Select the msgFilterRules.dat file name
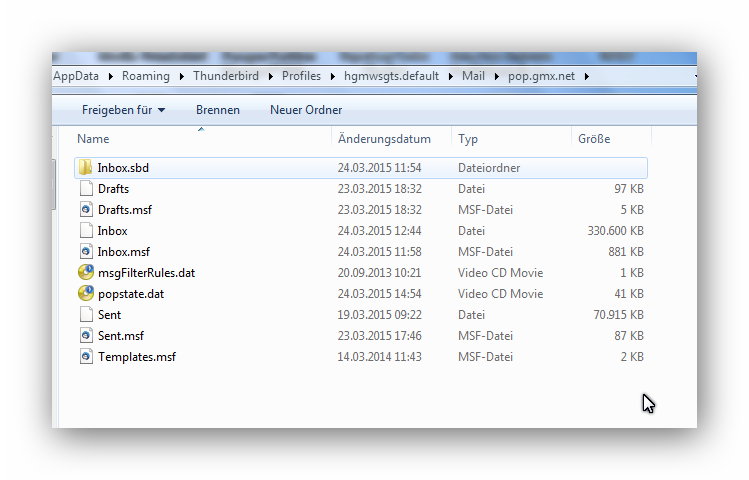 [x=147, y=273]
